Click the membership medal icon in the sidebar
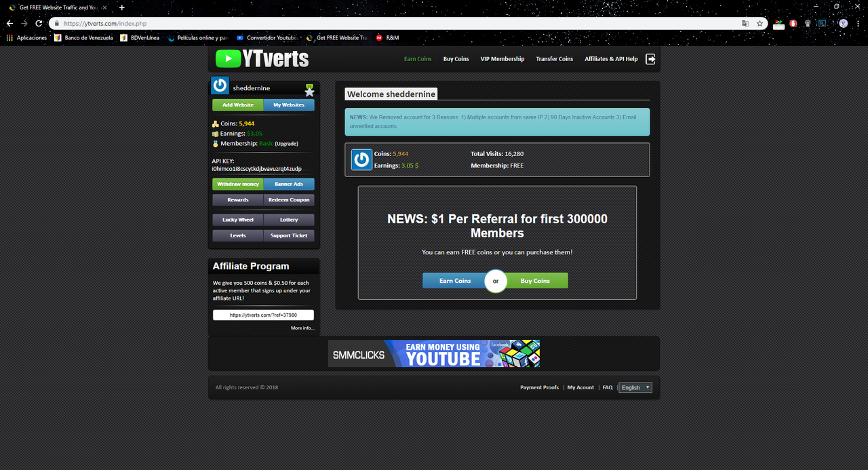 [216, 144]
